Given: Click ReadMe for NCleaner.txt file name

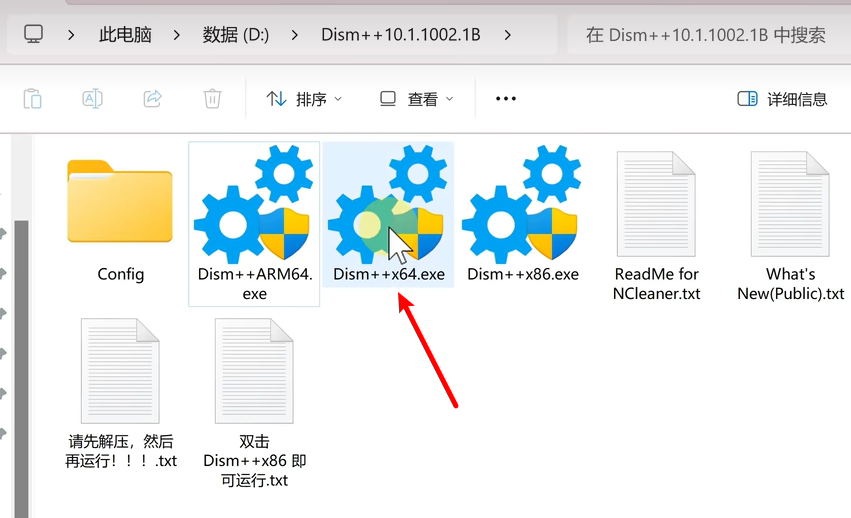Looking at the screenshot, I should pos(656,284).
